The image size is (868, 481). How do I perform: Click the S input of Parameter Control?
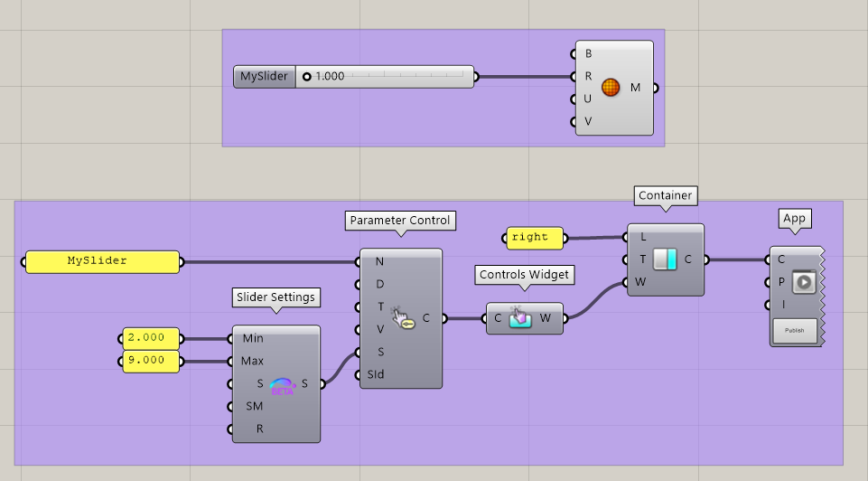pos(381,352)
